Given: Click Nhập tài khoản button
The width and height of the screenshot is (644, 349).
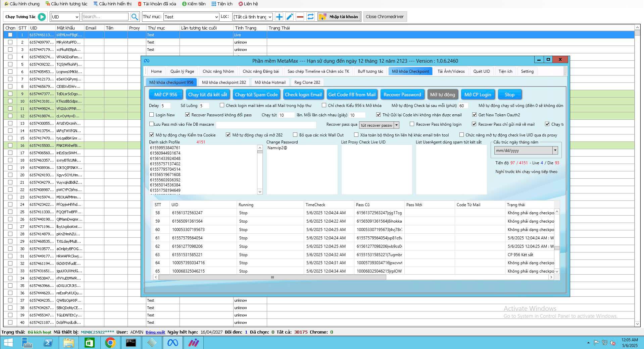Looking at the screenshot, I should point(339,17).
